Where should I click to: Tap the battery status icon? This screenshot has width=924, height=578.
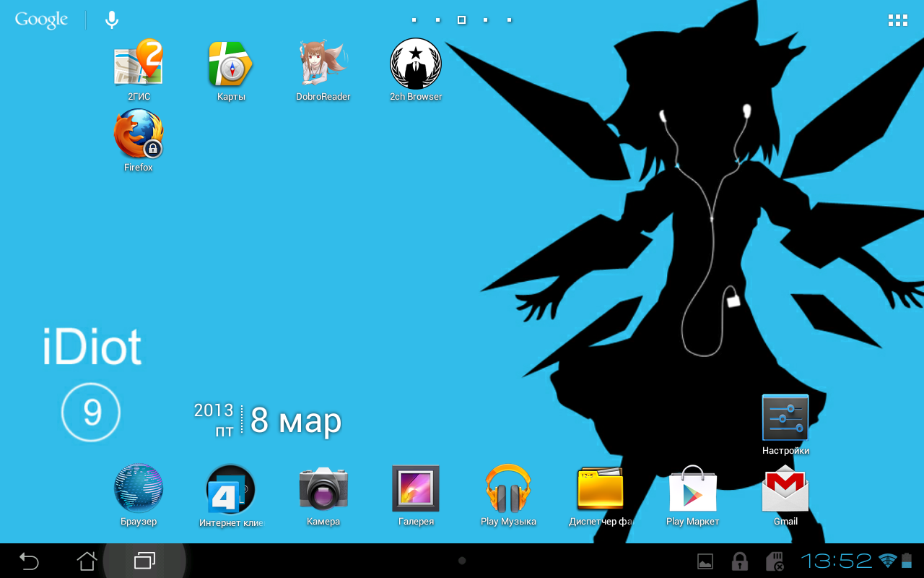[x=907, y=561]
